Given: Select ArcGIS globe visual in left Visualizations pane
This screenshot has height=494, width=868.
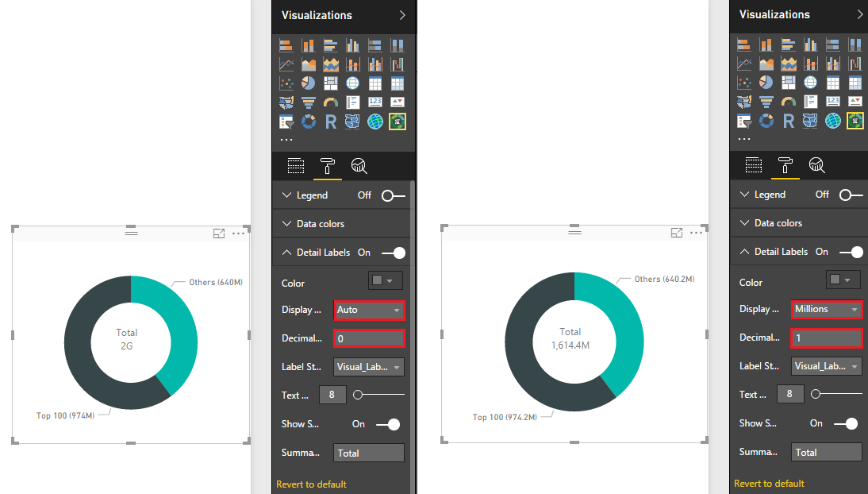Looking at the screenshot, I should click(x=374, y=122).
